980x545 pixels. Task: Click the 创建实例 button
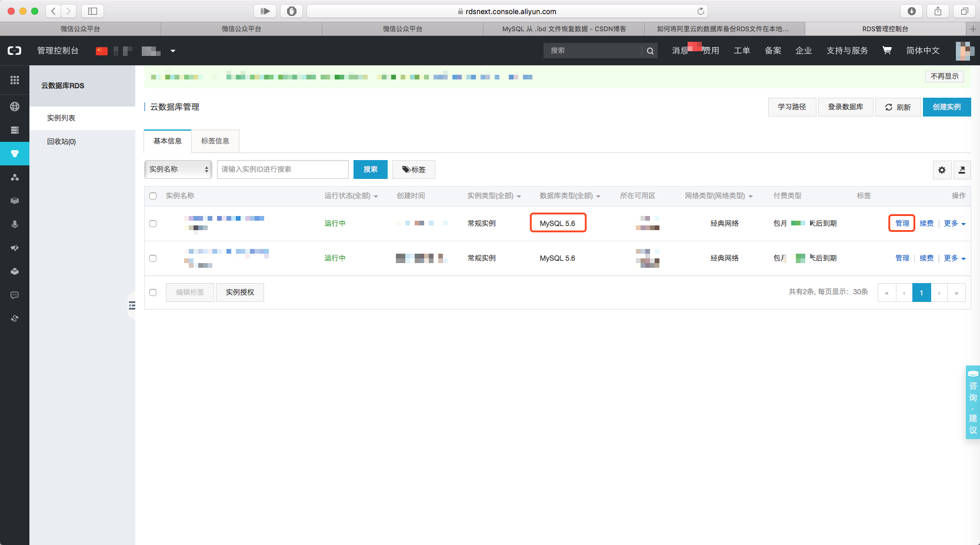pos(946,107)
